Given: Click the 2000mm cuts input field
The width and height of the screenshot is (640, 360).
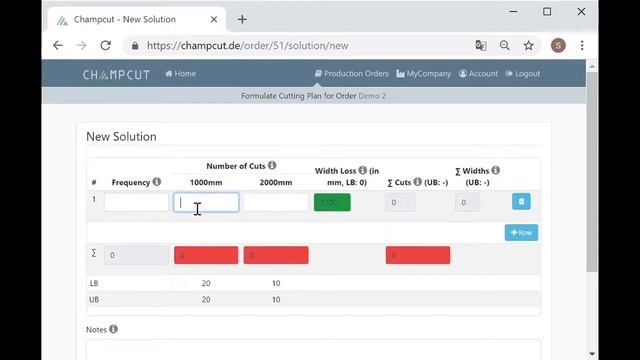Looking at the screenshot, I should (x=276, y=202).
